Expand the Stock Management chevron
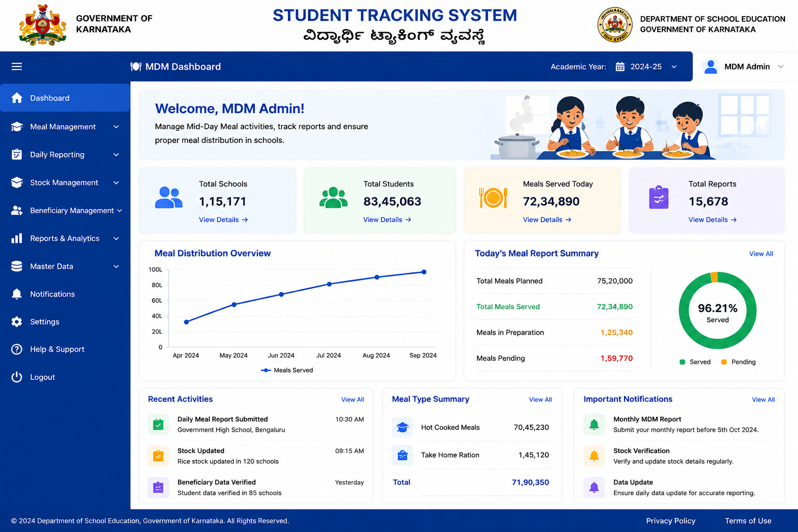This screenshot has width=798, height=532. [116, 183]
